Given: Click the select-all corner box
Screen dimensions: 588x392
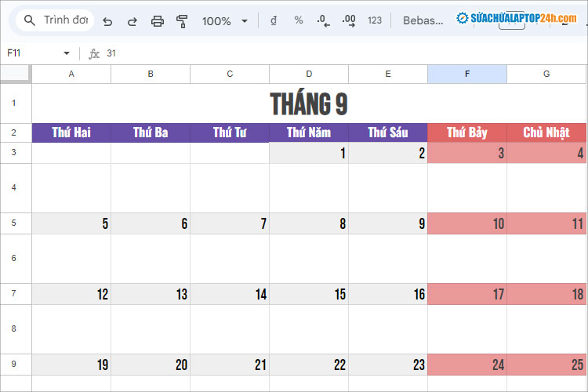Looking at the screenshot, I should tap(15, 74).
